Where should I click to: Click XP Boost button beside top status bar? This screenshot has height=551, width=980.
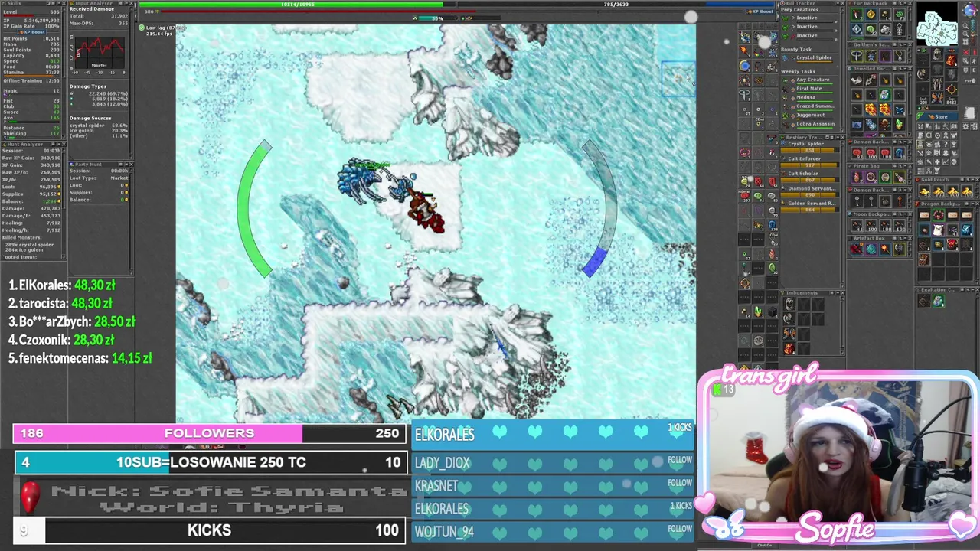(759, 12)
